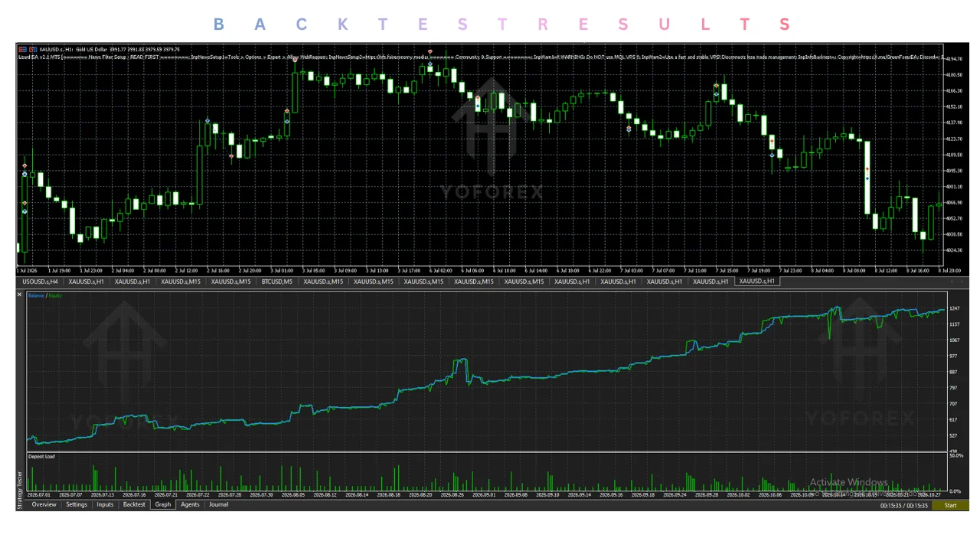
Task: Open the Settings tab in Strategy Tester
Action: click(77, 505)
